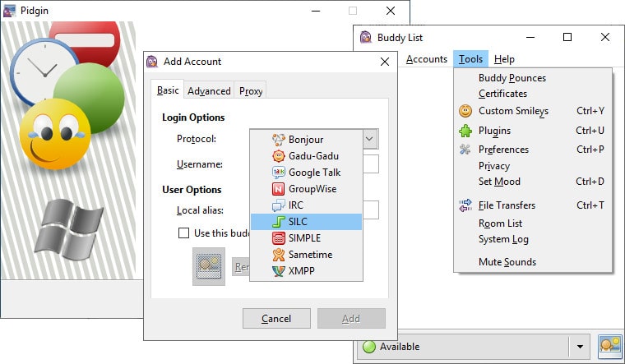Choose the Gadu-Gadu protocol icon
Screen dimensions: 625x364
279,156
